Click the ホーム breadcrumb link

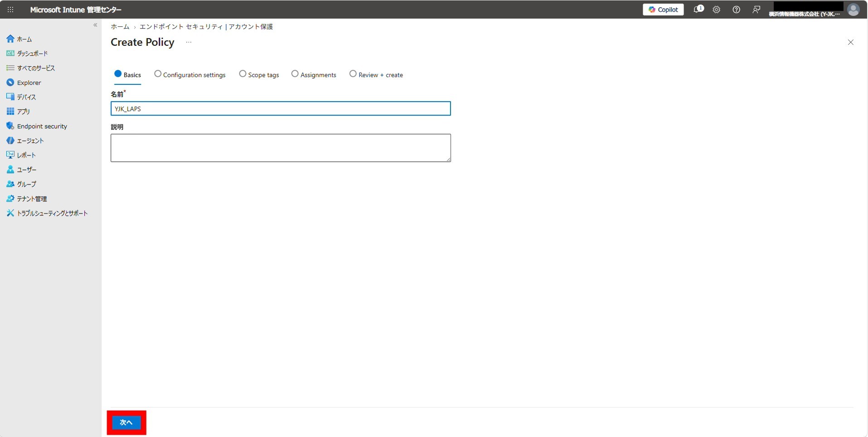(x=120, y=27)
